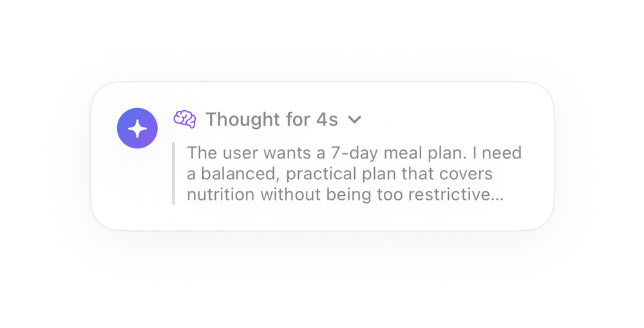The width and height of the screenshot is (644, 328).
Task: Click the trailing ellipsis after "restrictive"
Action: [x=497, y=195]
